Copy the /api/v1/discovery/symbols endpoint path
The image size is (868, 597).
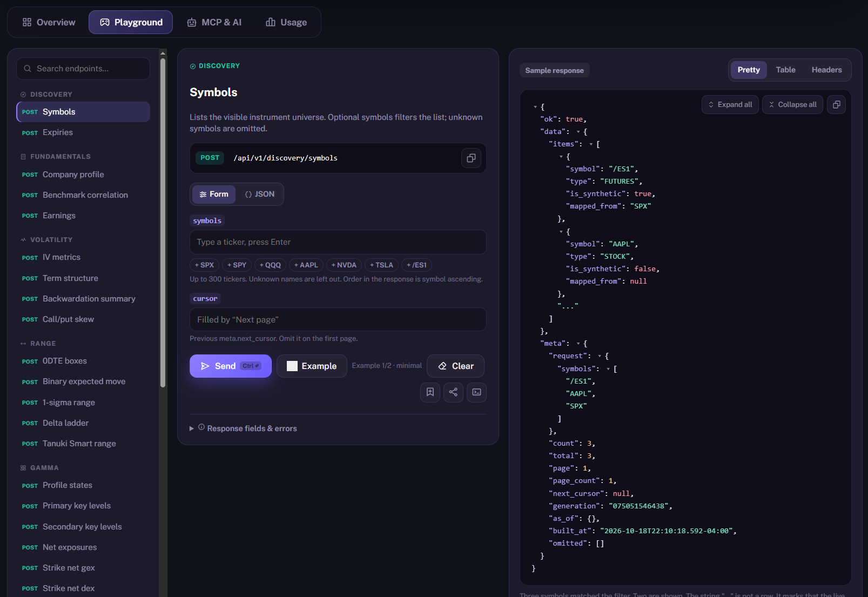(x=471, y=158)
